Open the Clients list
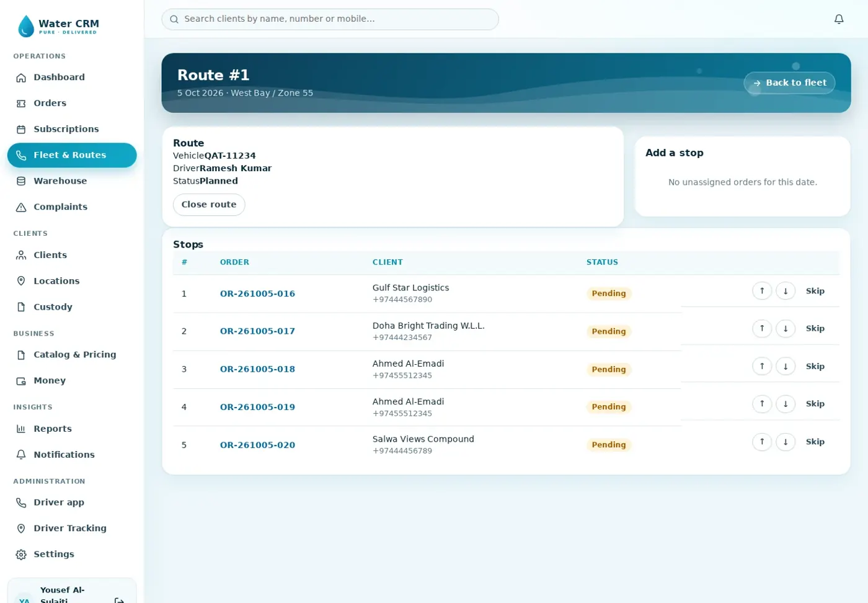 (x=72, y=255)
